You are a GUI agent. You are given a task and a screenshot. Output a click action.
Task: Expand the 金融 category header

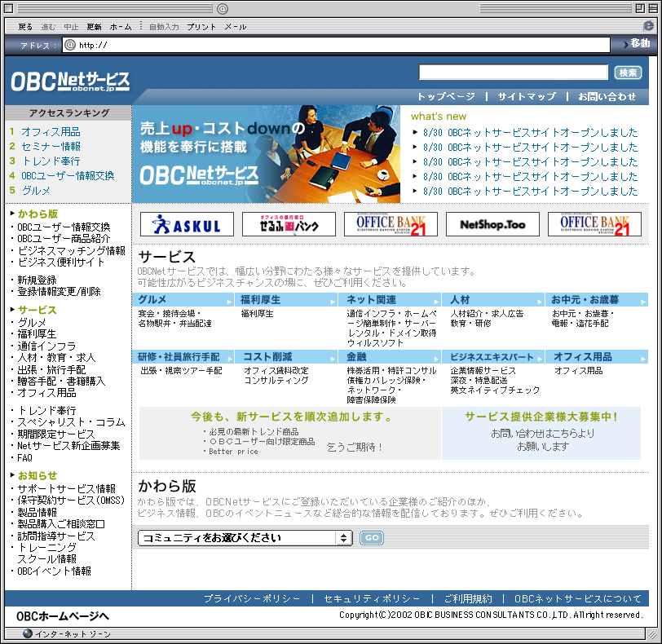point(389,356)
